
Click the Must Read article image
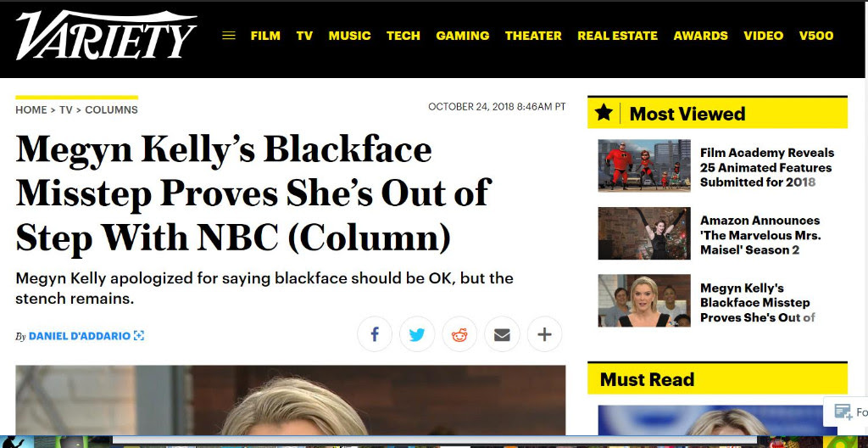[717, 420]
